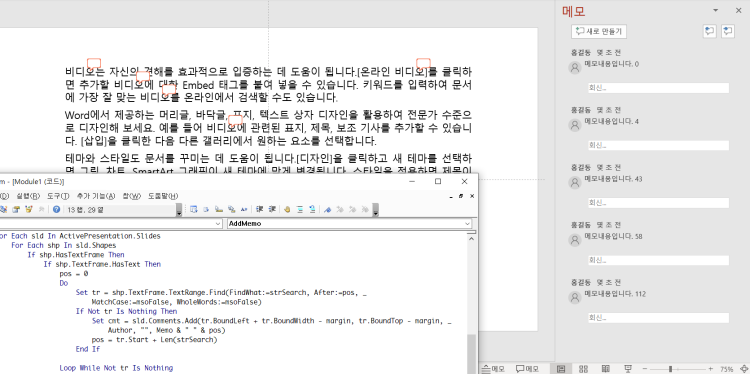
Task: Go to next comment icon in Comments pane
Action: 728,32
